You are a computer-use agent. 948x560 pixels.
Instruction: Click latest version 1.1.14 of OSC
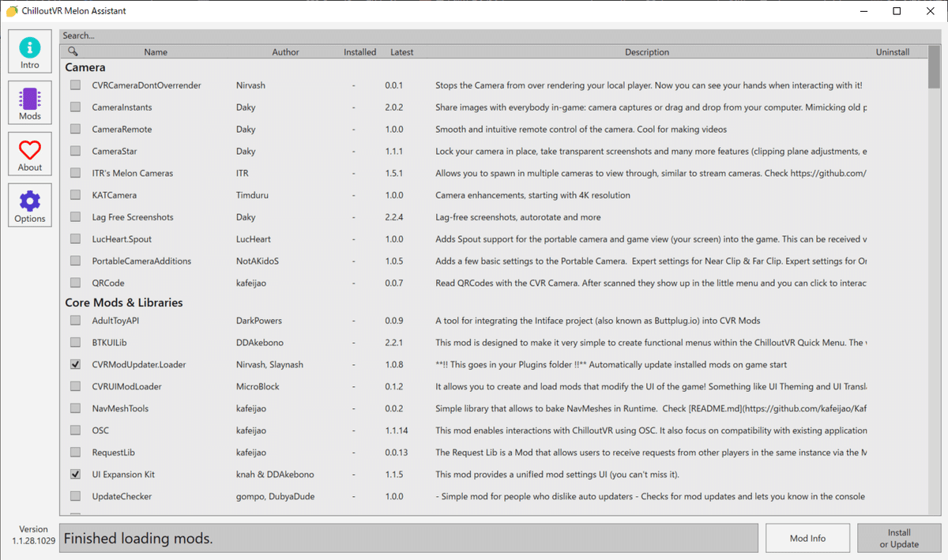[x=397, y=430]
